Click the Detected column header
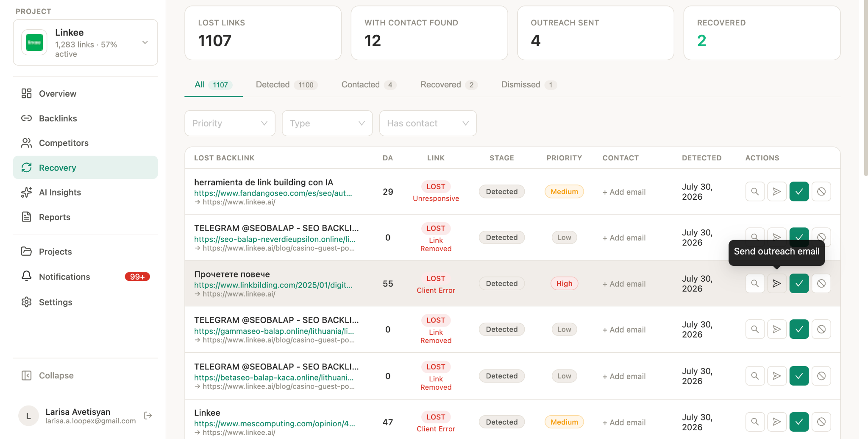 coord(701,158)
